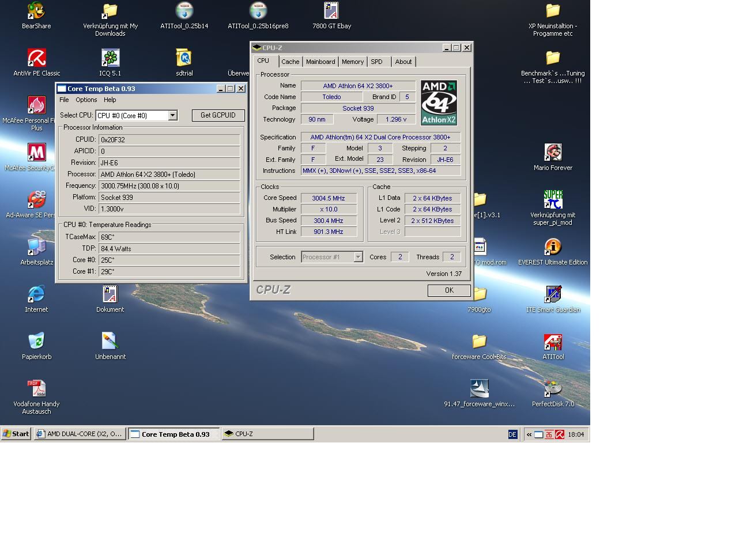Click the 18:04 clock in the system tray

pyautogui.click(x=576, y=434)
